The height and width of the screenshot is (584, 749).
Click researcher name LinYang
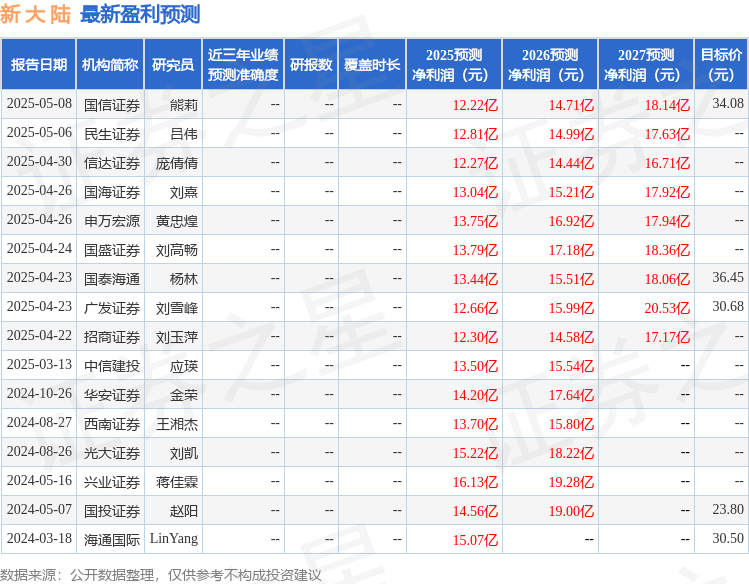pyautogui.click(x=174, y=539)
